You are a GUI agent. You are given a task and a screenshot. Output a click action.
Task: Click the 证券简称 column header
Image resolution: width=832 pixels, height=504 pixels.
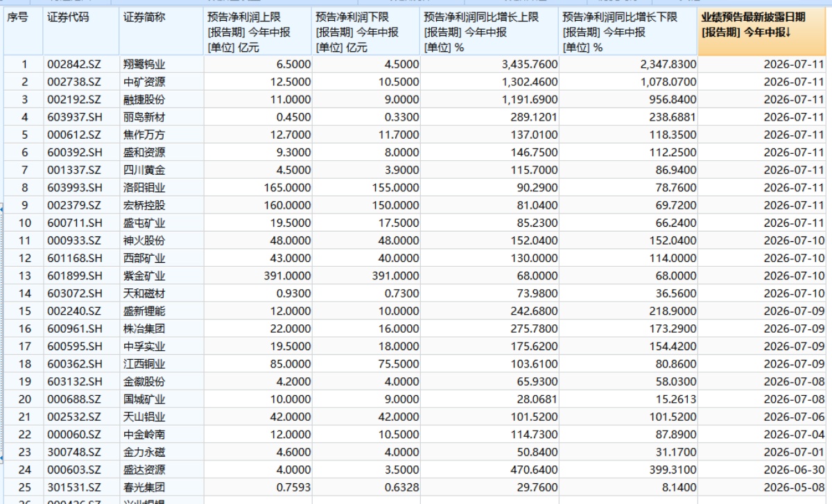pyautogui.click(x=162, y=32)
